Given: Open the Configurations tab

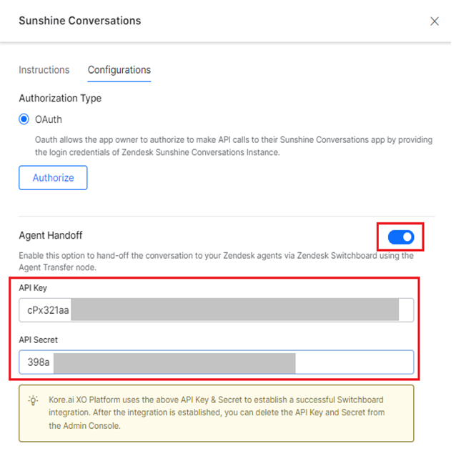Looking at the screenshot, I should click(119, 70).
